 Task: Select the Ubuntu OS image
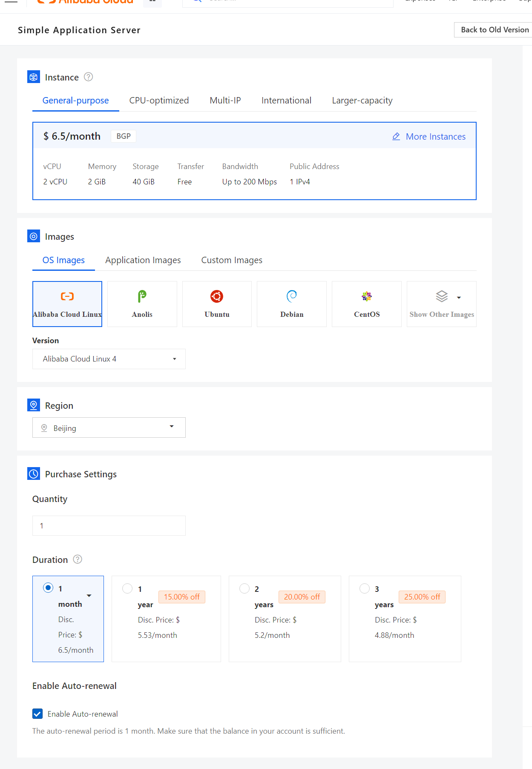[x=217, y=304]
